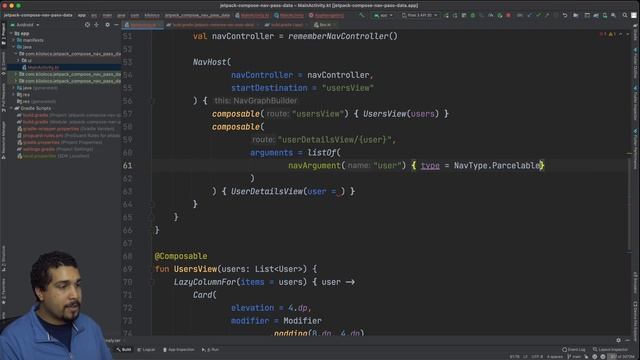Click Select Opened File target icon
Screen dimensions: 640x360
87,25
